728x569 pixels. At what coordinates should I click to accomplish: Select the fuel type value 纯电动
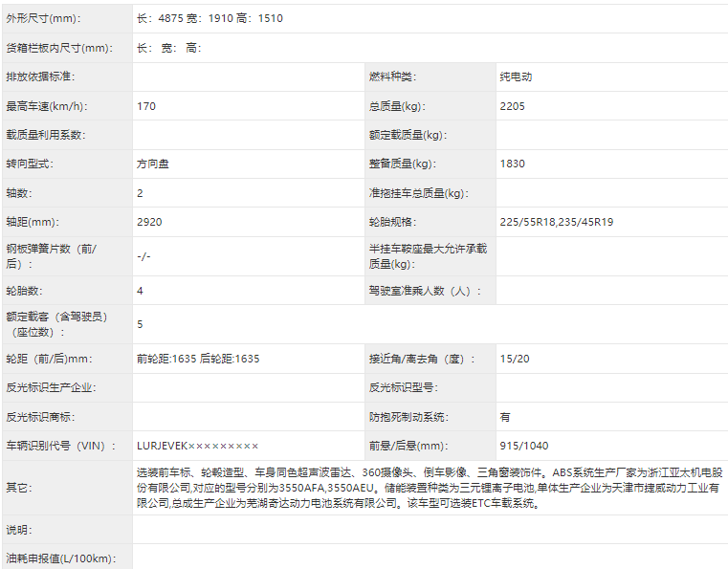click(516, 77)
